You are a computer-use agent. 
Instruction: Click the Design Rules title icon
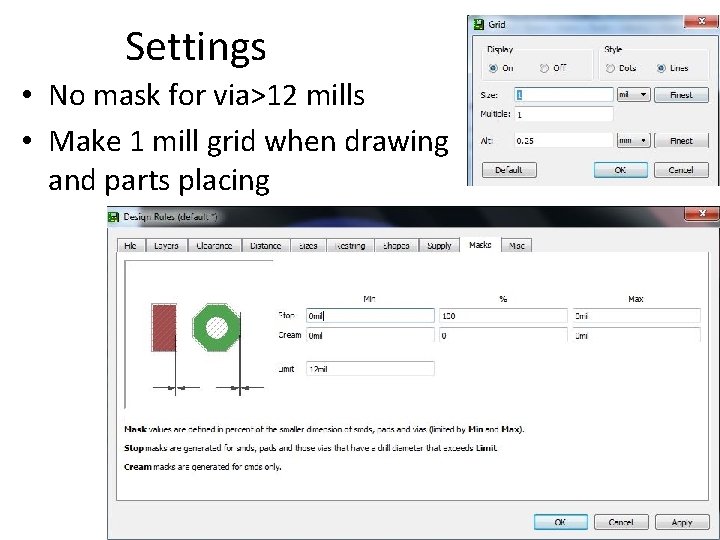(113, 217)
